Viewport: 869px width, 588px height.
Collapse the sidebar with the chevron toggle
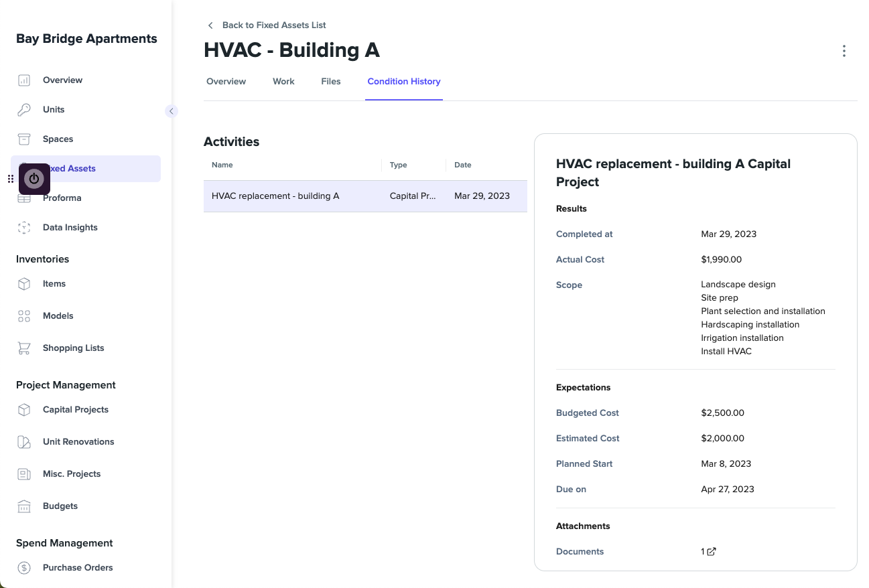(x=172, y=111)
